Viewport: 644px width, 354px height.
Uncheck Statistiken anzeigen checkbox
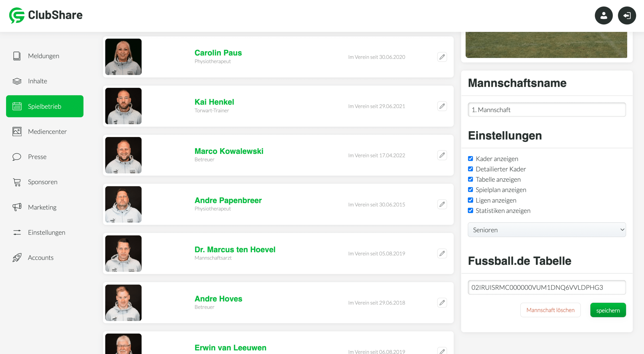[470, 210]
